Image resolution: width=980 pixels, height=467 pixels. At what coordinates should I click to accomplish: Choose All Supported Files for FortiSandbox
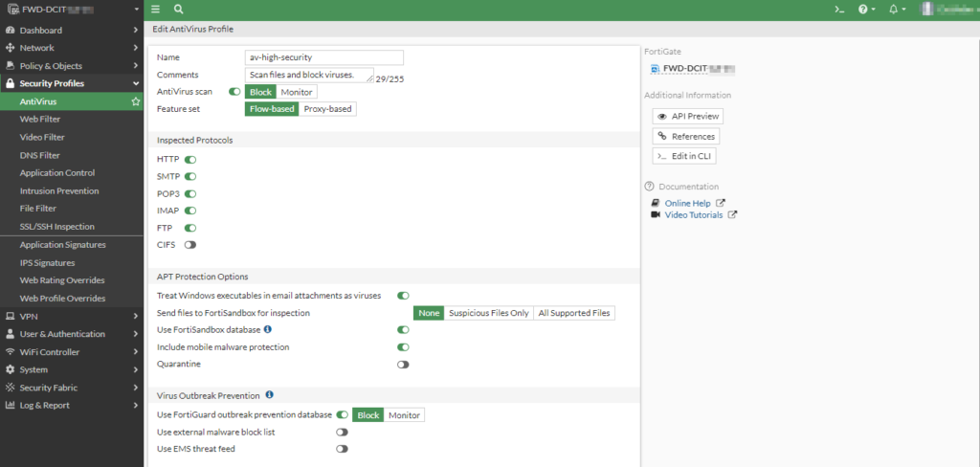pos(574,313)
